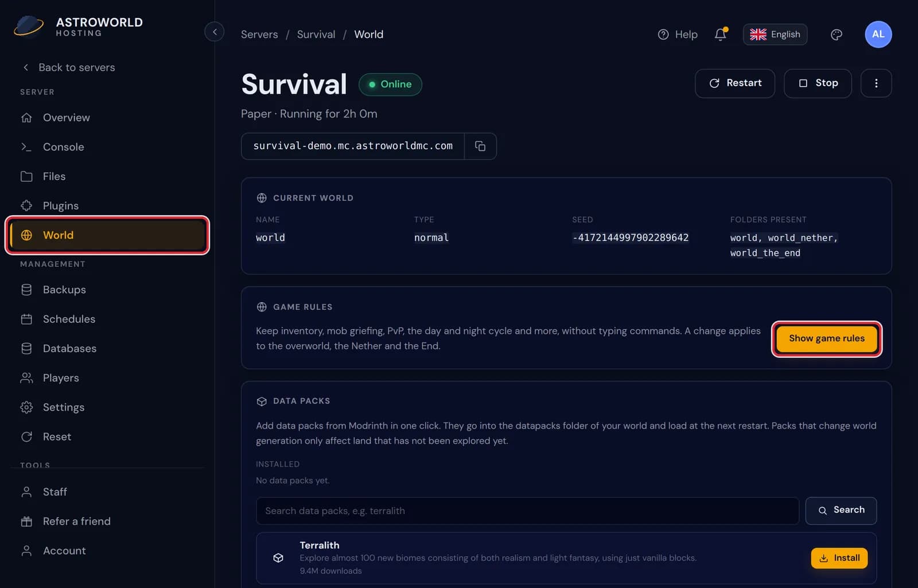This screenshot has width=918, height=588.
Task: Open the Plugins page
Action: coord(107,205)
